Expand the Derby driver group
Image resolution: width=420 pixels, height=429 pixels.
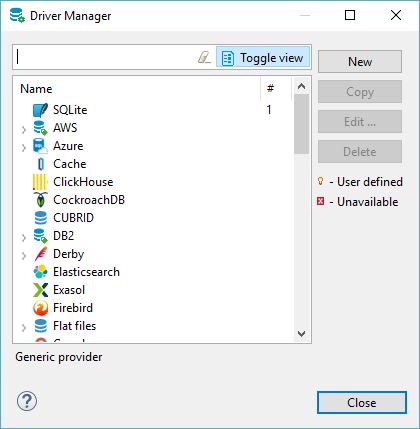[x=24, y=255]
